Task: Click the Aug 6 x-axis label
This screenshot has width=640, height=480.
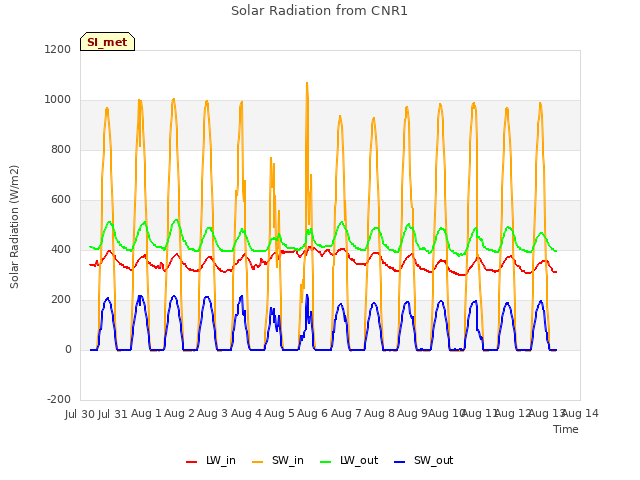Action: 313,413
